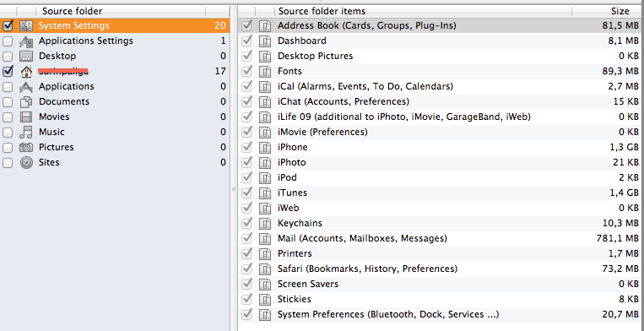Toggle the Screen Savers item checkbox
644x331 pixels.
tap(246, 284)
